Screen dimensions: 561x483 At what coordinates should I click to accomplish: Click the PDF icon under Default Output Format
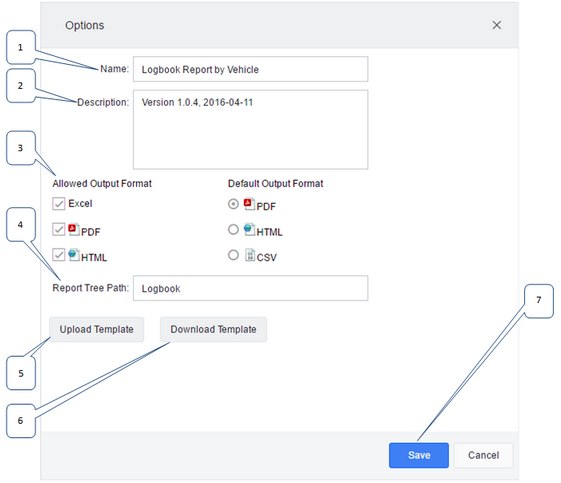(249, 204)
